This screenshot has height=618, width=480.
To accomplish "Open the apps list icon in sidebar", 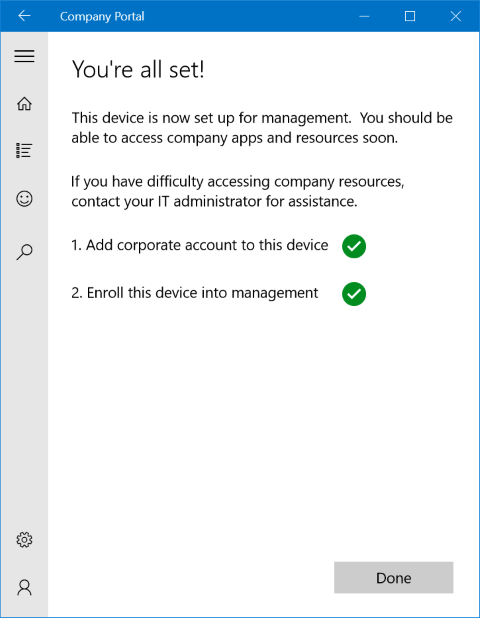I will (24, 151).
